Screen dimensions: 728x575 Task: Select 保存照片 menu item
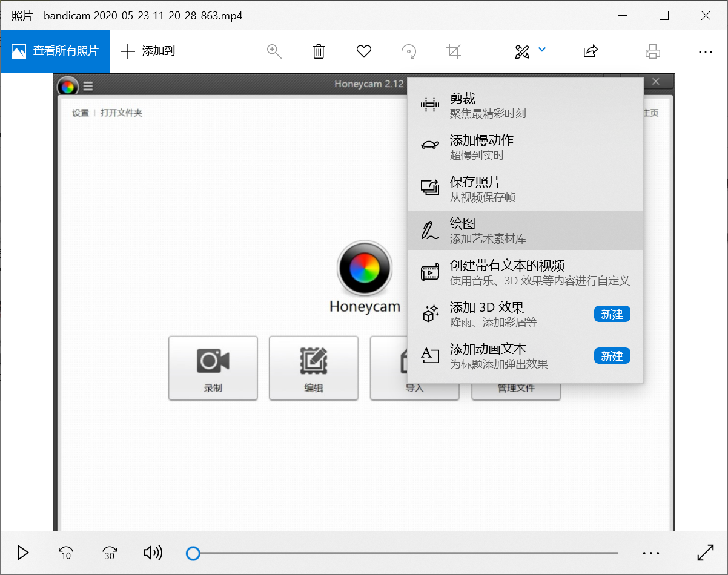526,189
